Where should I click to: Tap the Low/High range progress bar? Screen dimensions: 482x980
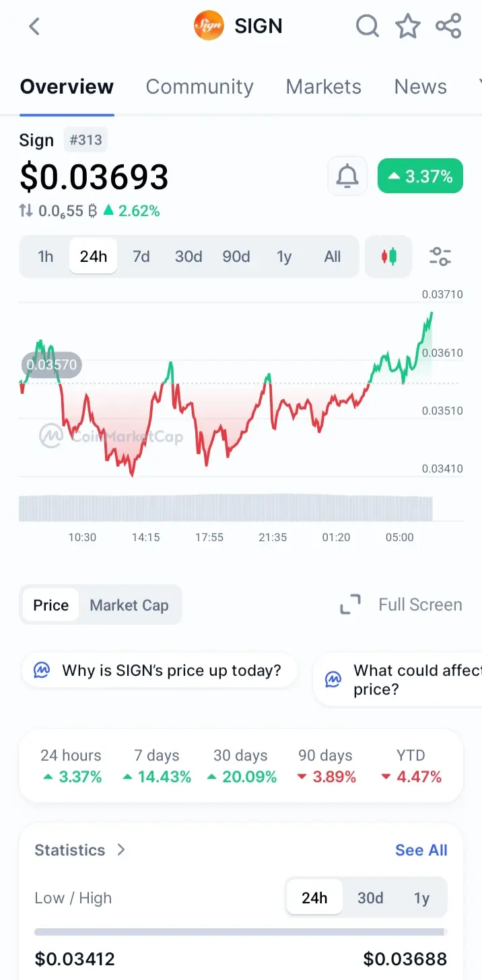240,932
